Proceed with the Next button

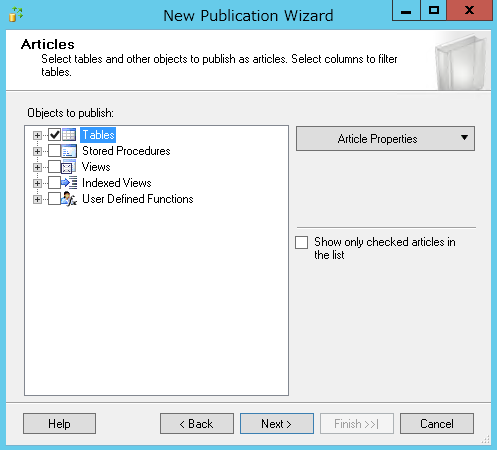pos(277,424)
